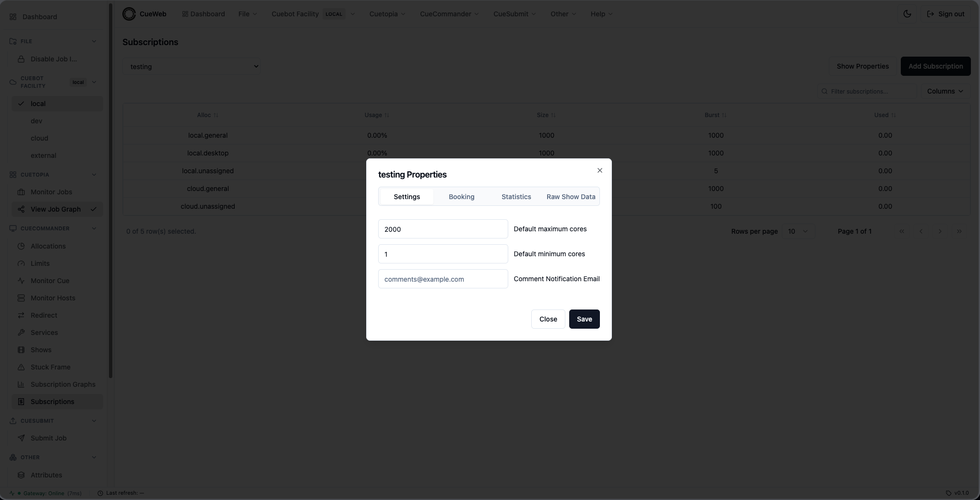
Task: Click the Shows film icon
Action: [21, 350]
